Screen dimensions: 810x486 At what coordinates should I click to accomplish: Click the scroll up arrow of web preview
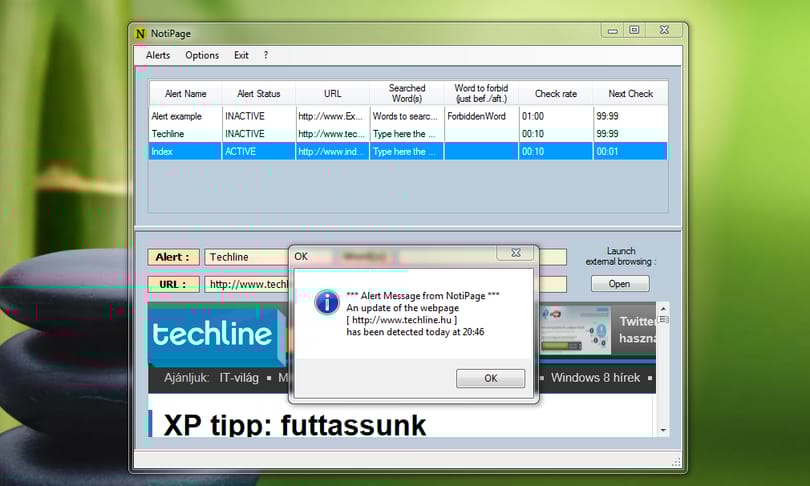(x=663, y=308)
